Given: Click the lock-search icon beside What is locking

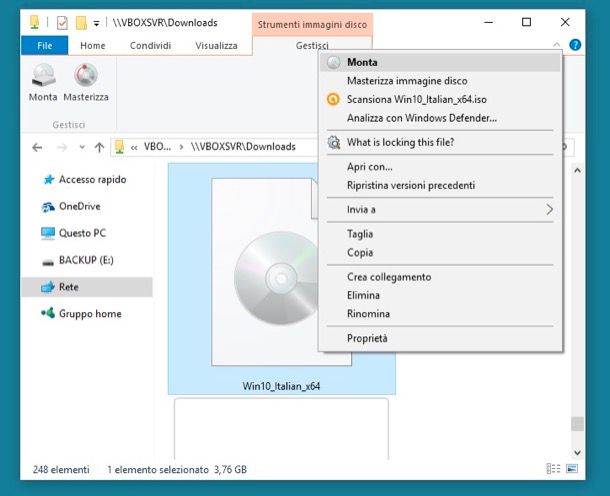Looking at the screenshot, I should pyautogui.click(x=333, y=142).
